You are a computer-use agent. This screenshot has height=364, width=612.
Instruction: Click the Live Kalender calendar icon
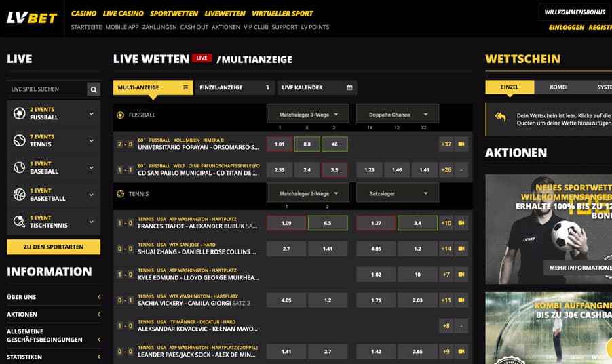(349, 87)
